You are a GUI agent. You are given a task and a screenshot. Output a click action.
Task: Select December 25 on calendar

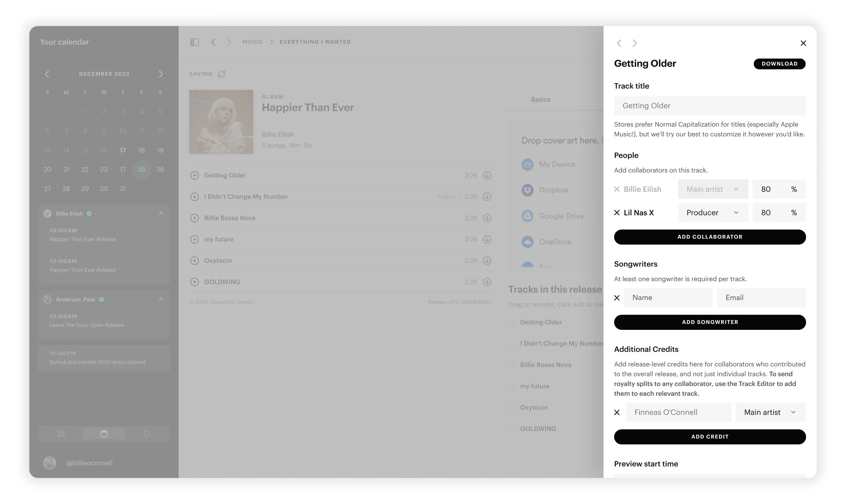click(141, 169)
